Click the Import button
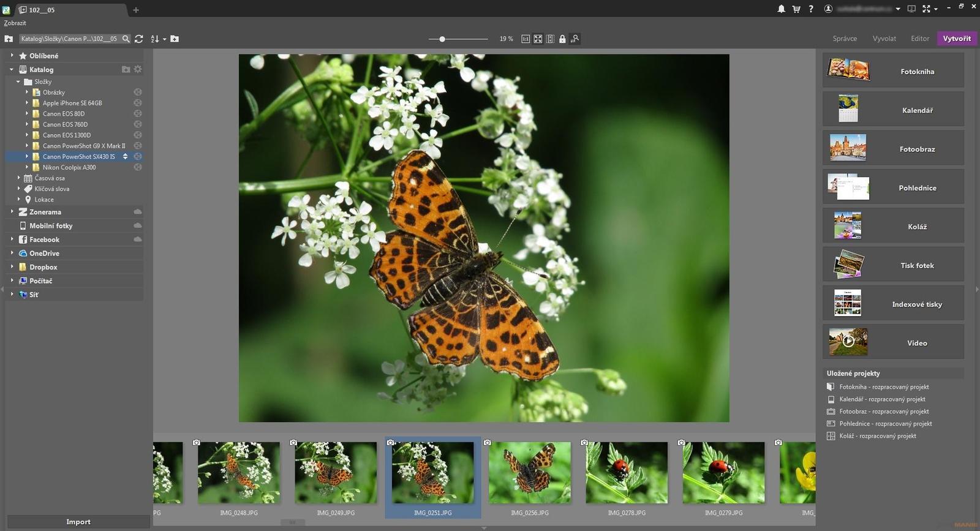This screenshot has width=980, height=531. pos(78,522)
